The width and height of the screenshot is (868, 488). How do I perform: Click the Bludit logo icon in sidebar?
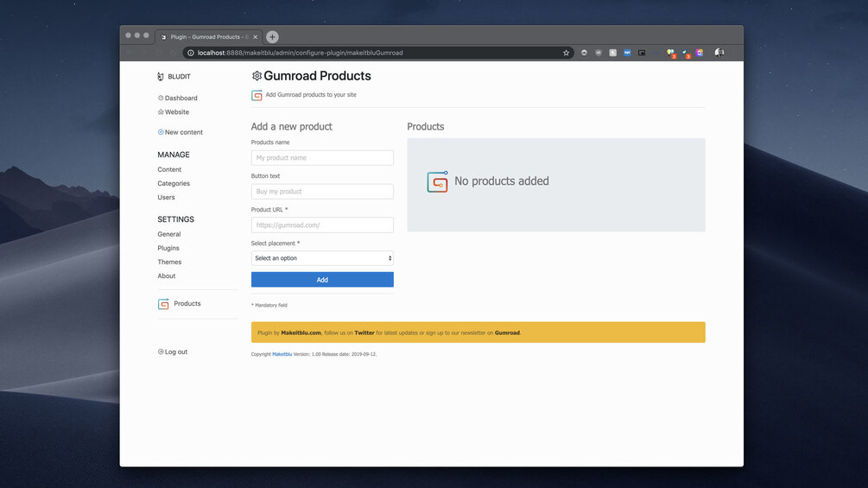click(161, 77)
